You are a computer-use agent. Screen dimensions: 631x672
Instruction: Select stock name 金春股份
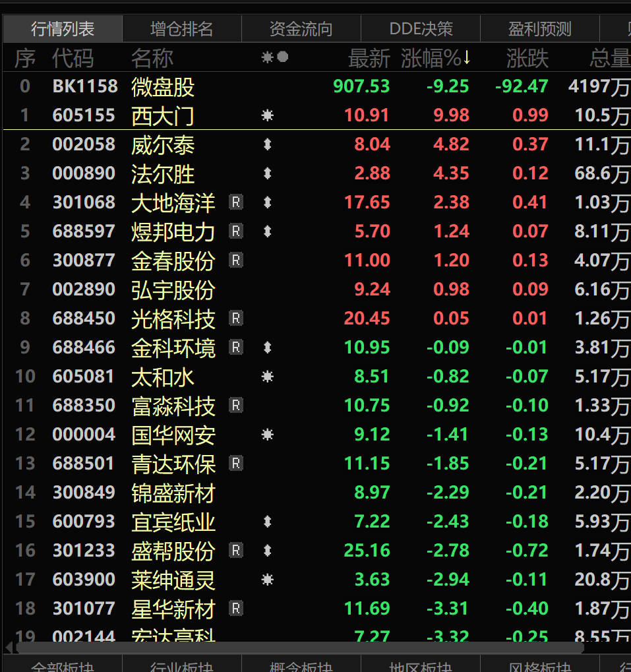pos(173,261)
